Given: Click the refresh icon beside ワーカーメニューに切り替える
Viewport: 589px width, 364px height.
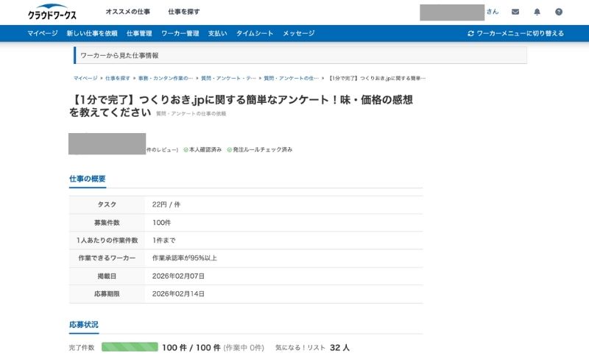Looking at the screenshot, I should (470, 33).
